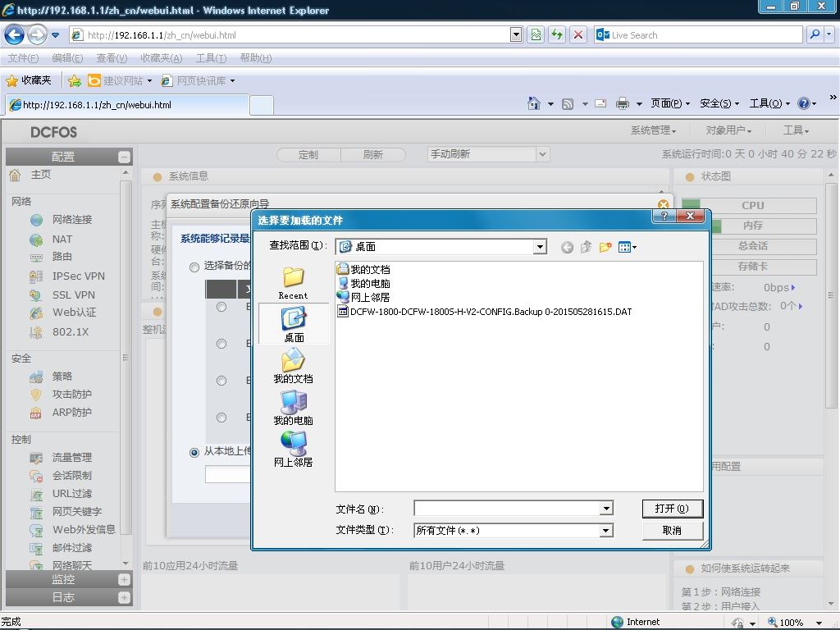The height and width of the screenshot is (630, 840).
Task: Open 系统管理 dropdown menu
Action: tap(653, 130)
